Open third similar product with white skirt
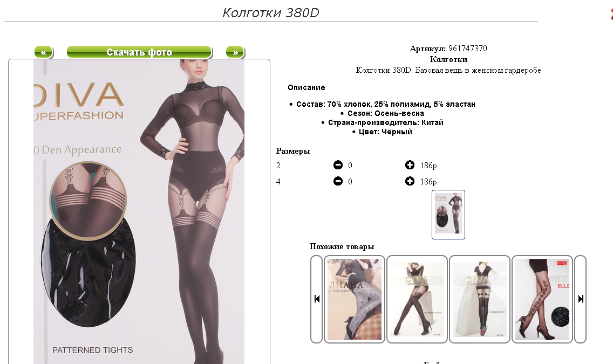The width and height of the screenshot is (613, 364). (480, 299)
